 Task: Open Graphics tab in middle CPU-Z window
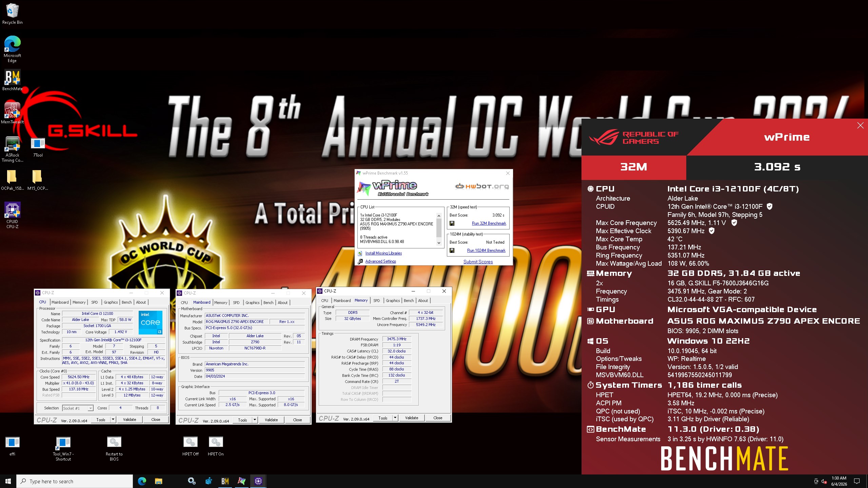[253, 303]
